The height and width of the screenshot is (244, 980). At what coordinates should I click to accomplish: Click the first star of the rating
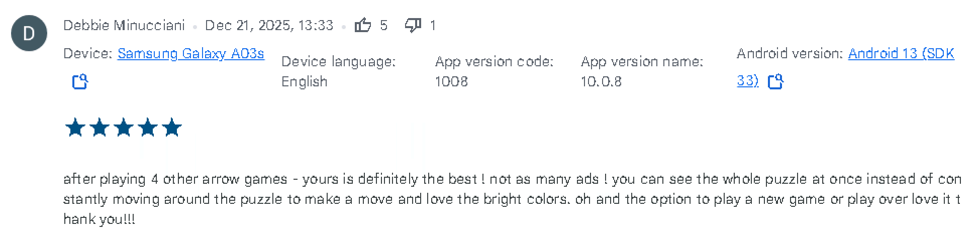[x=75, y=128]
